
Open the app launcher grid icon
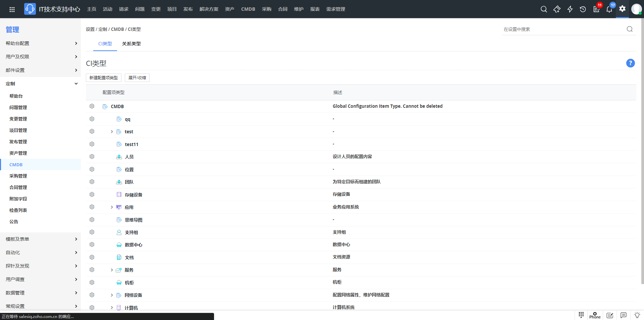pyautogui.click(x=12, y=9)
